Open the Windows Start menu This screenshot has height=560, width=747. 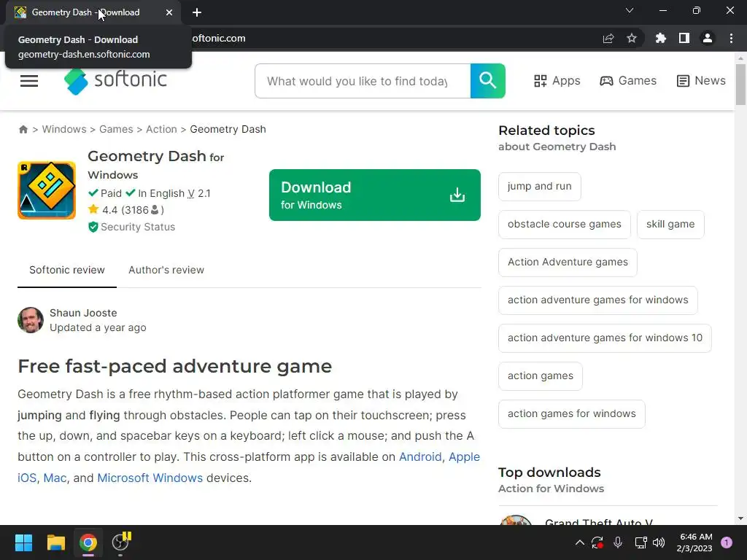point(23,542)
